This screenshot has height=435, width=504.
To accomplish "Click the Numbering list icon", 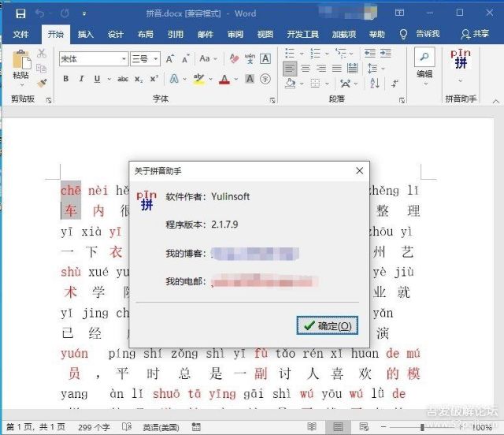I will tap(315, 53).
